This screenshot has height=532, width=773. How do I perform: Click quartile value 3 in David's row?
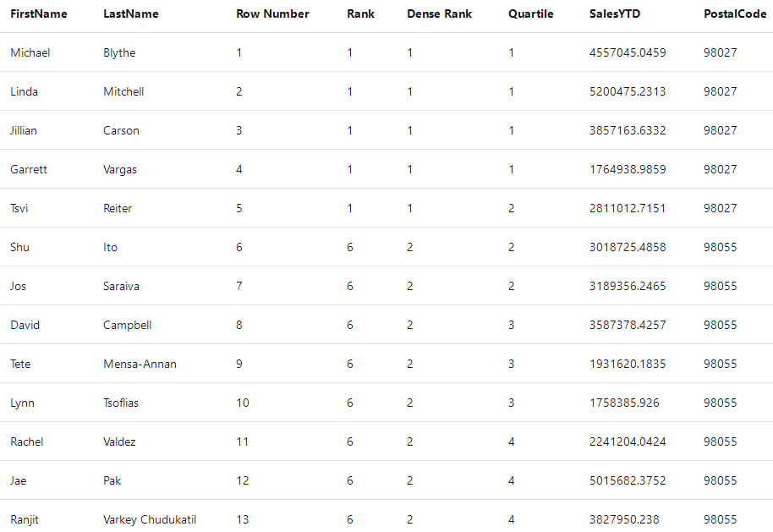[x=511, y=326]
